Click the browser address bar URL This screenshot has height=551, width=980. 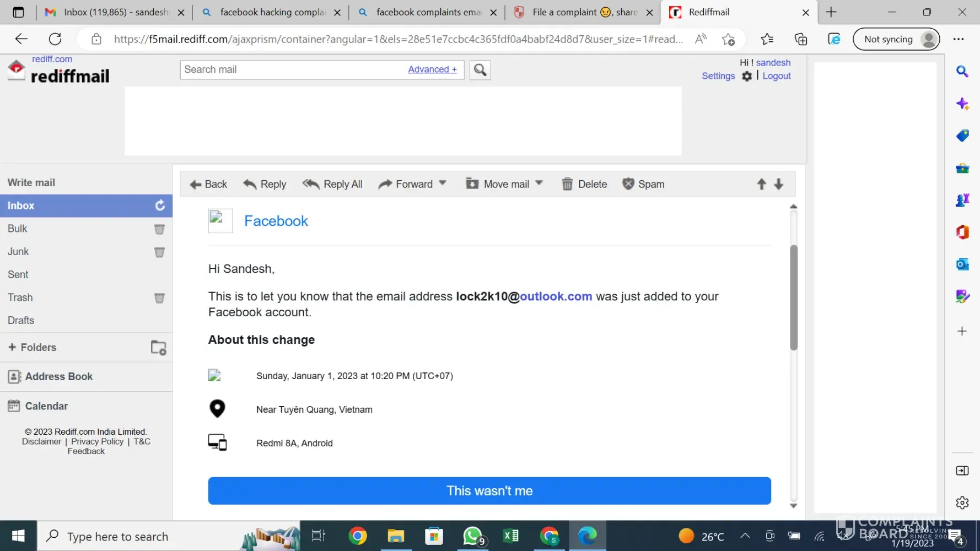click(398, 39)
